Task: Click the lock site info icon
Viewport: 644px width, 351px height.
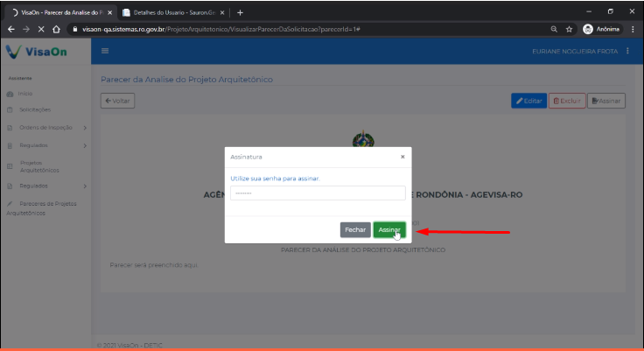Action: coord(74,29)
